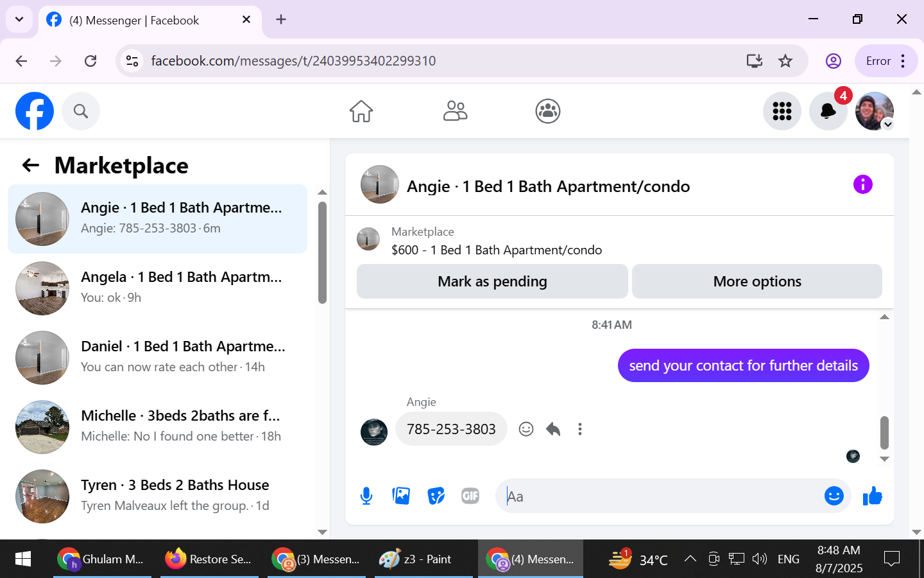Click the browser back button

click(21, 61)
